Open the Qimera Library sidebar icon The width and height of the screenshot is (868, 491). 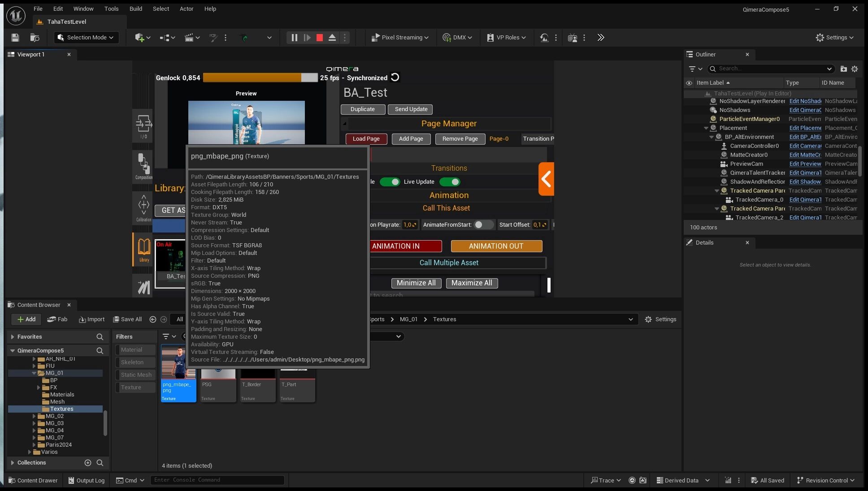coord(143,250)
